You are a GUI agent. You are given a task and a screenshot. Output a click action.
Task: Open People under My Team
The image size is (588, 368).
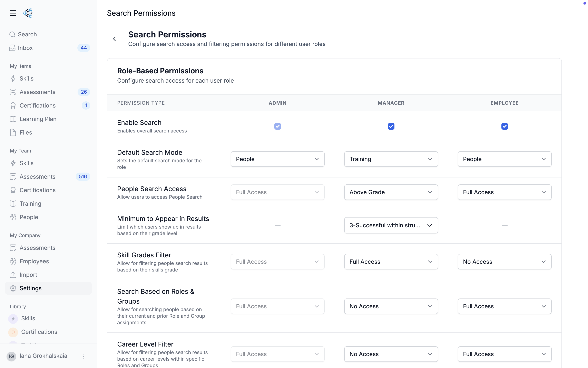coord(48,217)
